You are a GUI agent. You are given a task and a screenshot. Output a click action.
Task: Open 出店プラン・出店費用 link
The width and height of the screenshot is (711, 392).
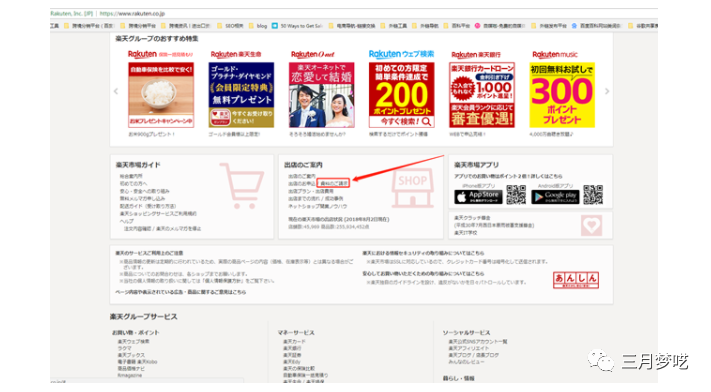click(311, 191)
